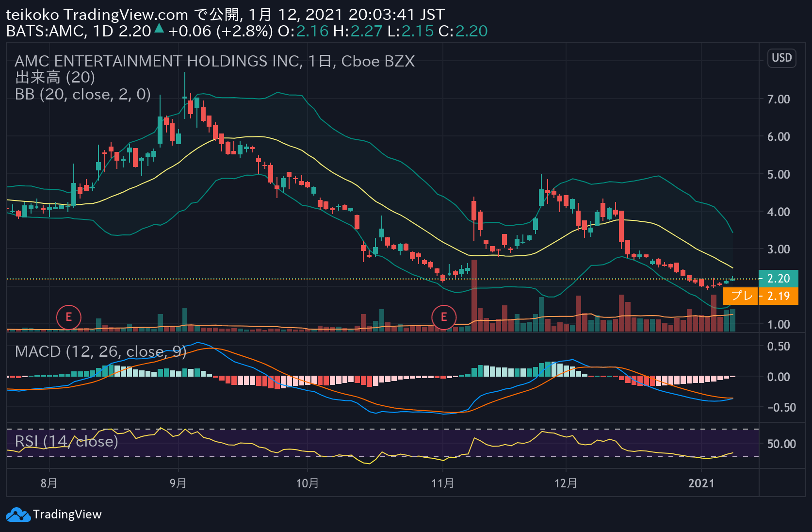This screenshot has width=812, height=532.
Task: Open the TradingView brand link text
Action: pos(67,515)
